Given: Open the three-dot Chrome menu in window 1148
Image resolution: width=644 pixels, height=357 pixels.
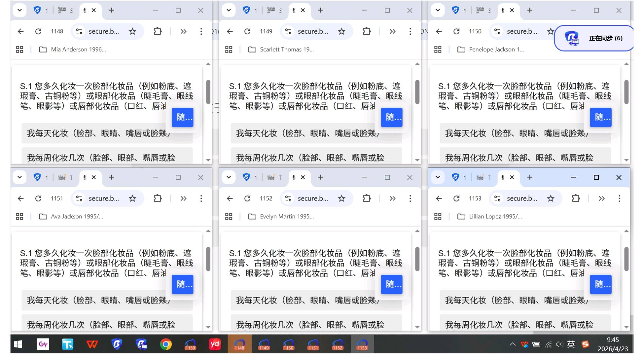Looking at the screenshot, I should click(x=201, y=31).
